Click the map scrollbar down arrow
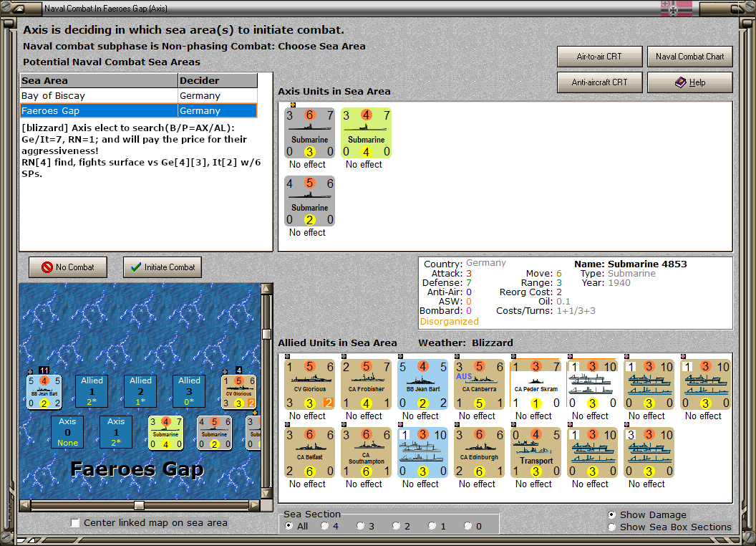Viewport: 756px width, 546px height. [x=266, y=494]
